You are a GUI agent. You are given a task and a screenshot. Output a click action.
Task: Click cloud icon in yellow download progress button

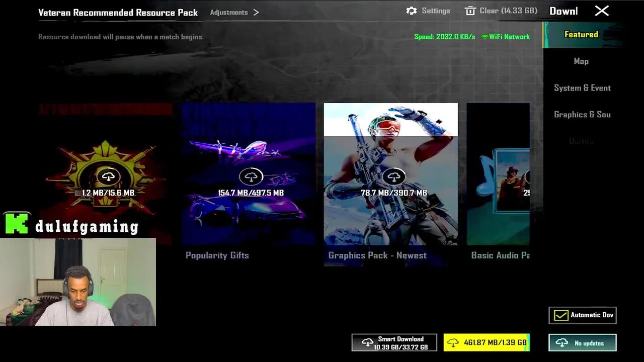coord(453,343)
